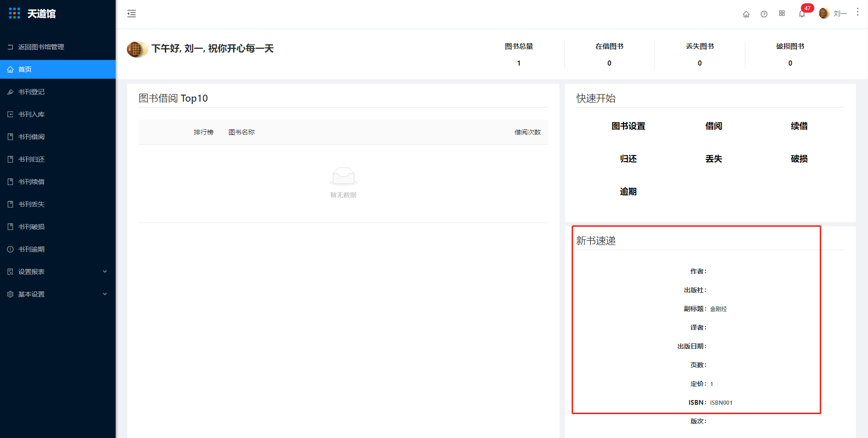Open 书刊逾期 in the sidebar

(58, 249)
